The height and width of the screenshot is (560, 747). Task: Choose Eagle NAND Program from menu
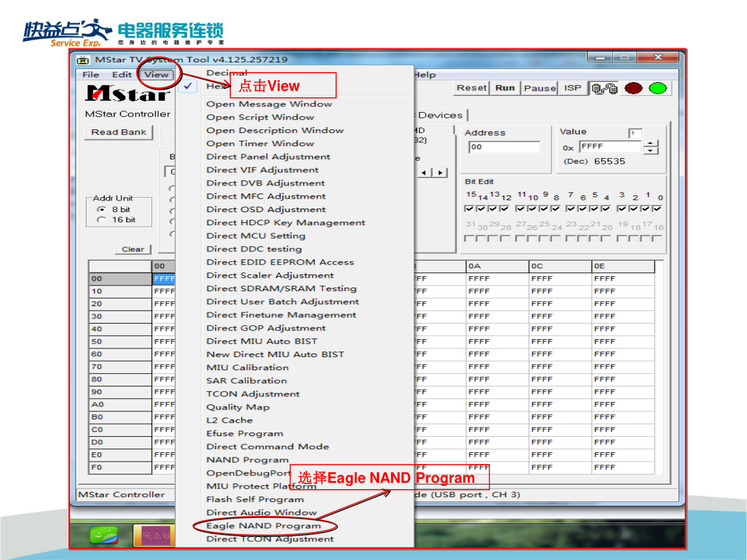click(x=264, y=526)
